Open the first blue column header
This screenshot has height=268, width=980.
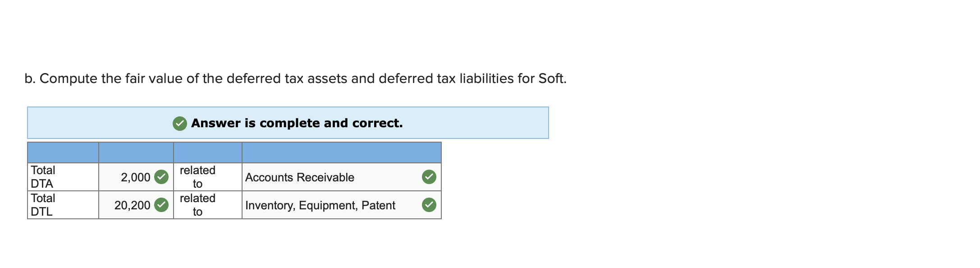click(62, 153)
